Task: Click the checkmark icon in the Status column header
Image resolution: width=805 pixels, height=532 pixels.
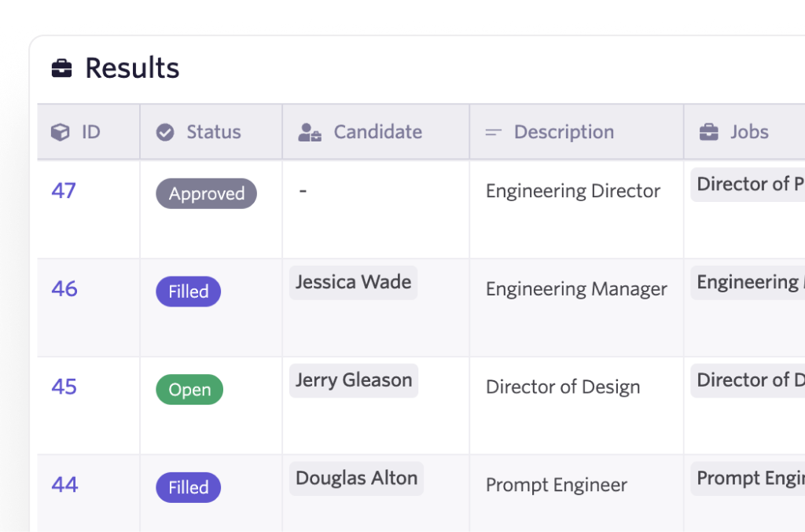Action: [165, 131]
